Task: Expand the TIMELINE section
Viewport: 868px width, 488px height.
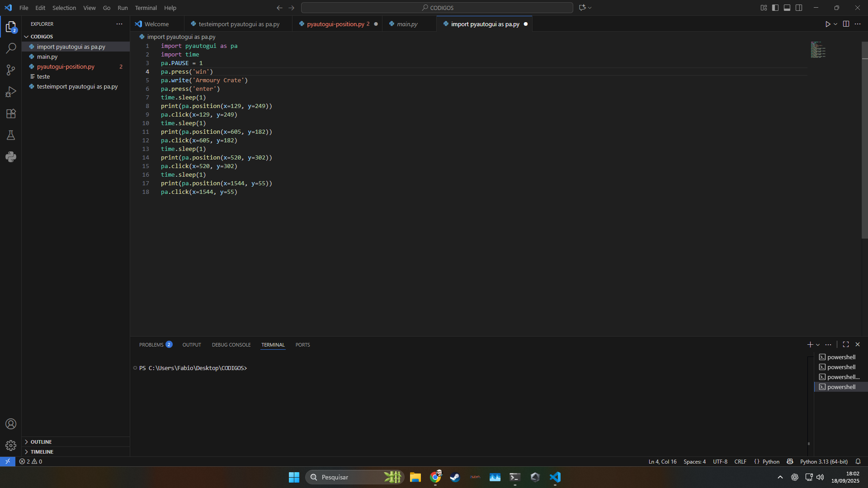Action: point(75,452)
